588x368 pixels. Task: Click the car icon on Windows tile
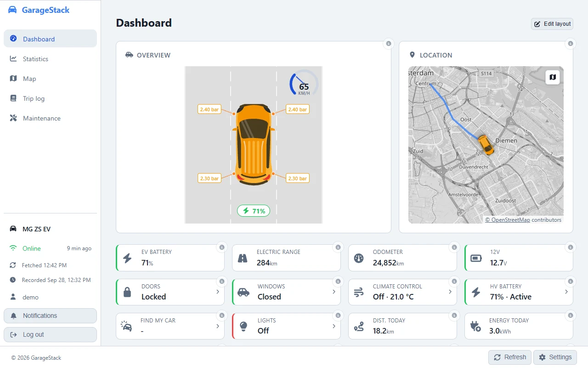(x=243, y=292)
